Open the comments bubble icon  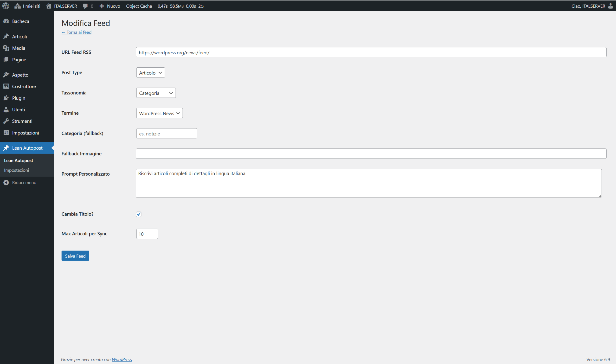coord(85,6)
